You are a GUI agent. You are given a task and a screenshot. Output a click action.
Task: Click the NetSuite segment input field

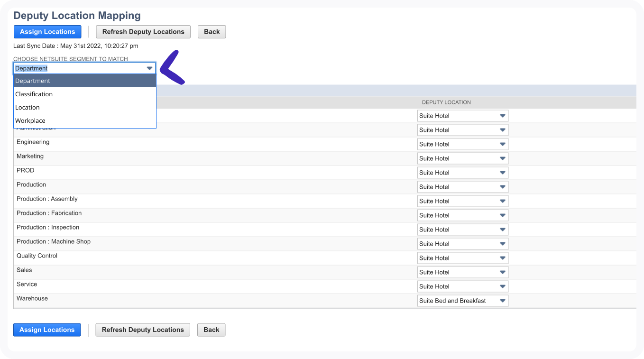click(78, 68)
